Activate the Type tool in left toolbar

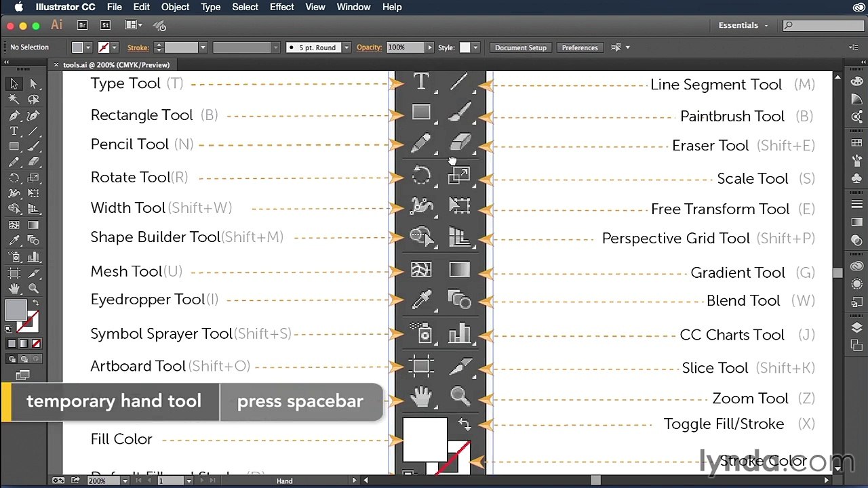(14, 131)
